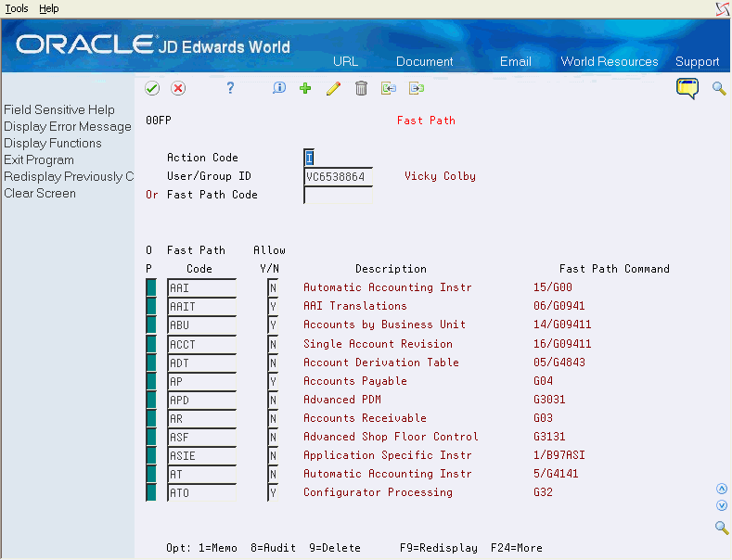Open the Support header link
Viewport: 732px width, 560px height.
(x=697, y=61)
